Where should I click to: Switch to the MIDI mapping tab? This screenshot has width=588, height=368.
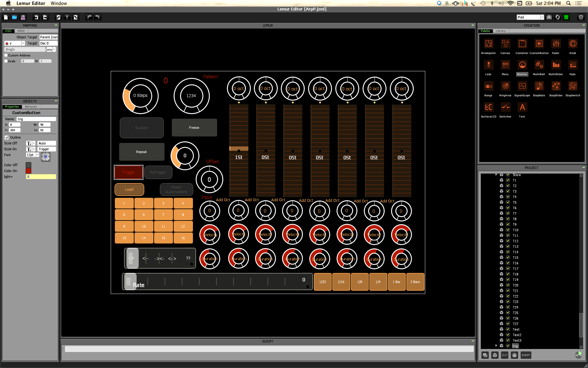click(x=21, y=31)
